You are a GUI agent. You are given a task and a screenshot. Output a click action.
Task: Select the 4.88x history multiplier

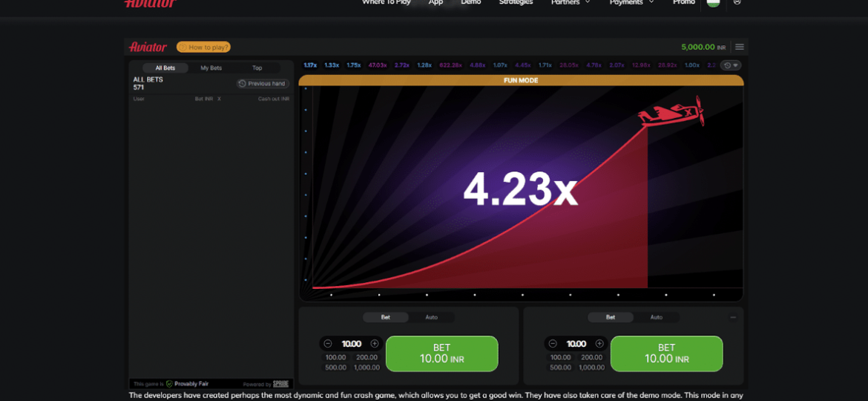(x=477, y=65)
